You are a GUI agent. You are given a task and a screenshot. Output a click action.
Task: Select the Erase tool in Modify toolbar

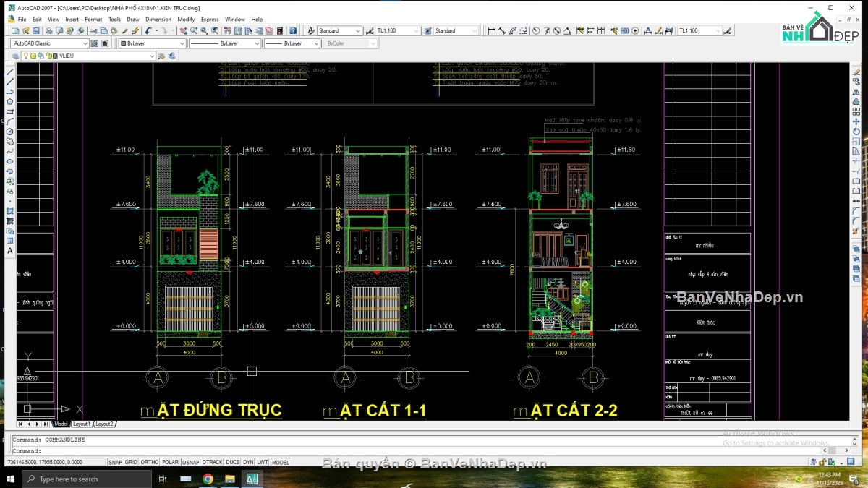[x=856, y=72]
